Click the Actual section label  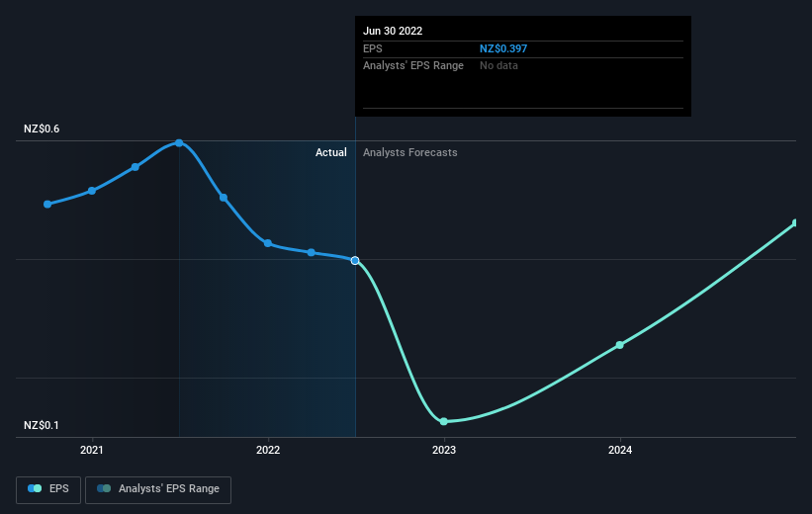331,152
